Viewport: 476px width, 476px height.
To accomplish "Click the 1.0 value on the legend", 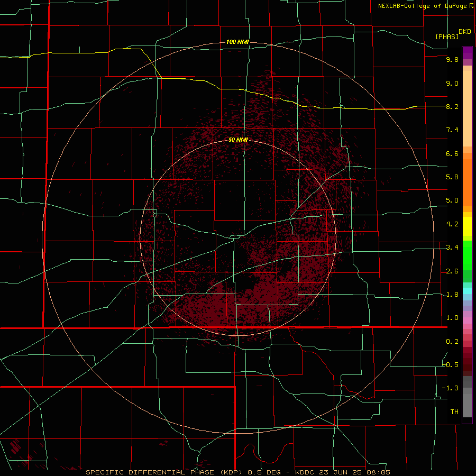I will click(452, 318).
